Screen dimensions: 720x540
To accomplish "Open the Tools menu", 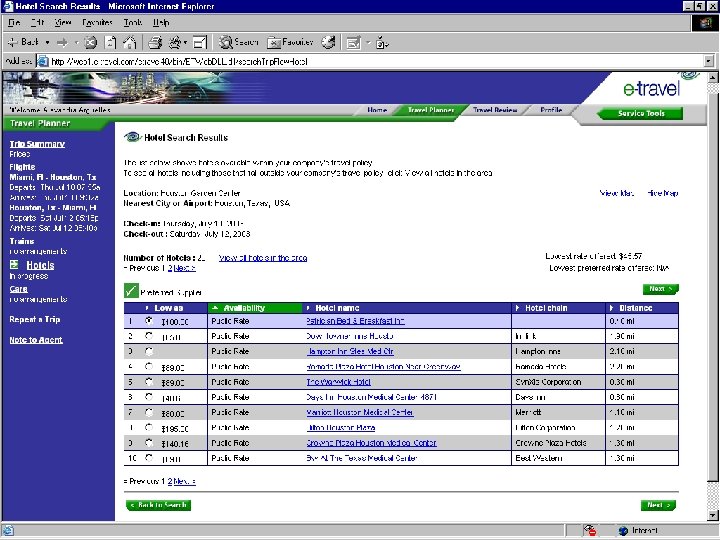I will point(133,22).
